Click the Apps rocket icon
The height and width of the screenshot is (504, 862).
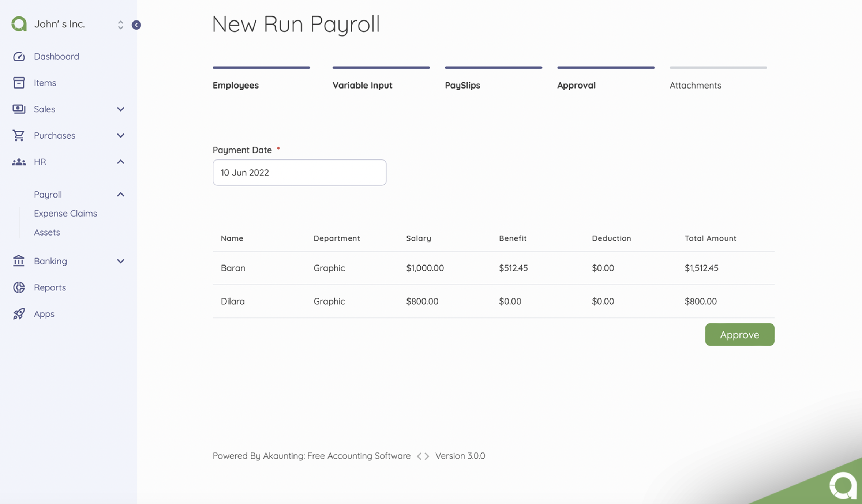[x=19, y=314]
